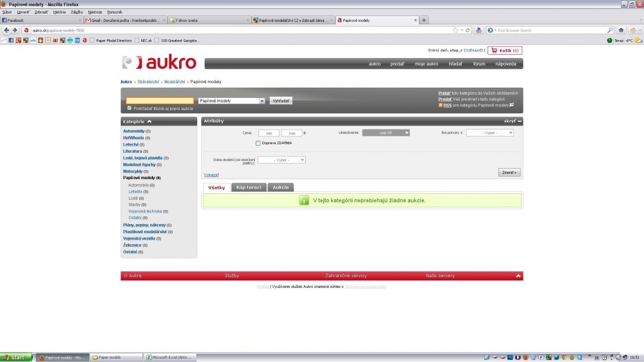Open the Sběratelství breadcrumb link
The height and width of the screenshot is (362, 644).
point(148,82)
